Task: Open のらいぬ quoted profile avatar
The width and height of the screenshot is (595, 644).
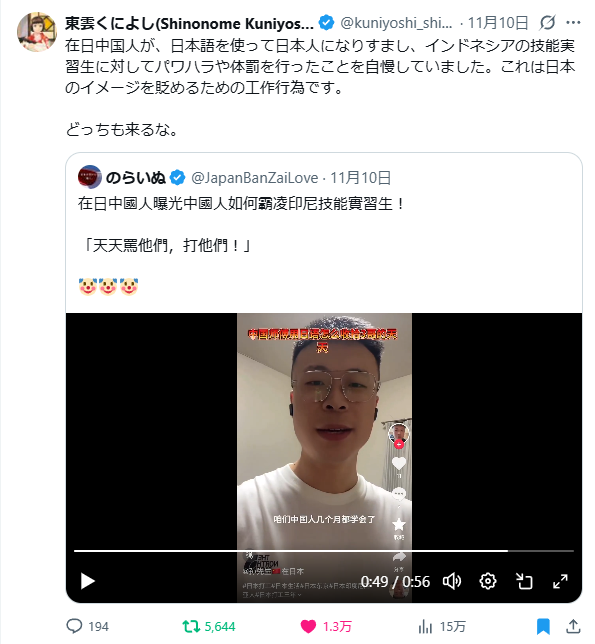Action: point(89,177)
